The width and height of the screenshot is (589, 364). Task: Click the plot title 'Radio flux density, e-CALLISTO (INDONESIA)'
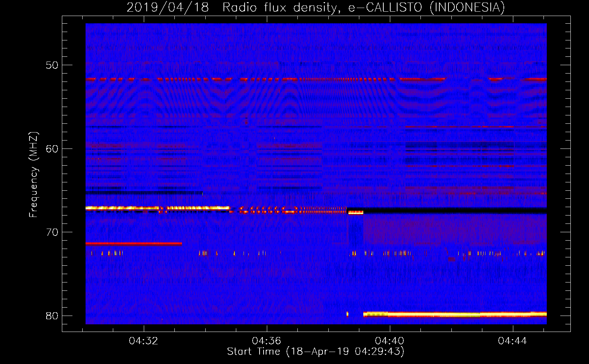click(364, 8)
